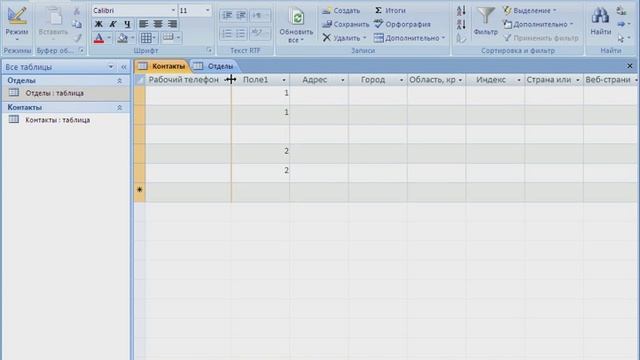Screen dimensions: 640x360
Task: Click the Обновить все refresh icon
Action: coord(296,17)
